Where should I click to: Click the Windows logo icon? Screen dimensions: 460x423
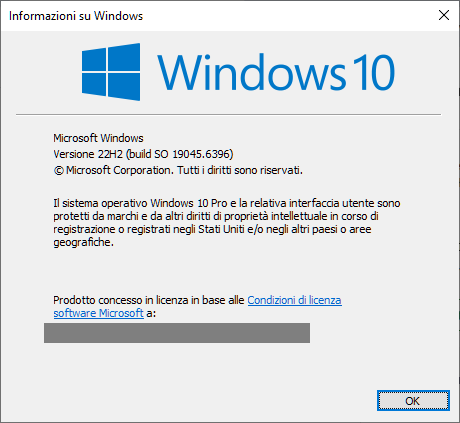tap(111, 72)
